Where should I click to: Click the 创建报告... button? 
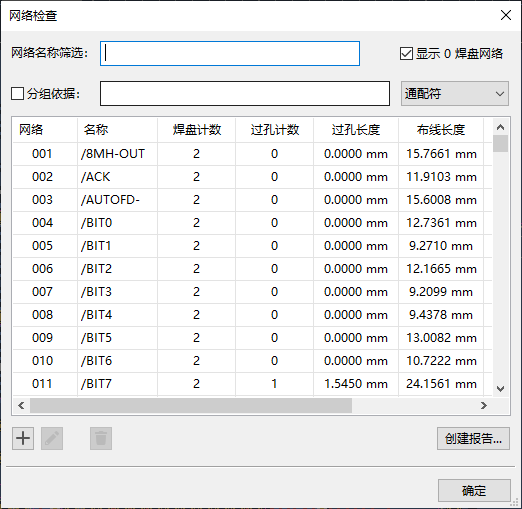pos(473,439)
